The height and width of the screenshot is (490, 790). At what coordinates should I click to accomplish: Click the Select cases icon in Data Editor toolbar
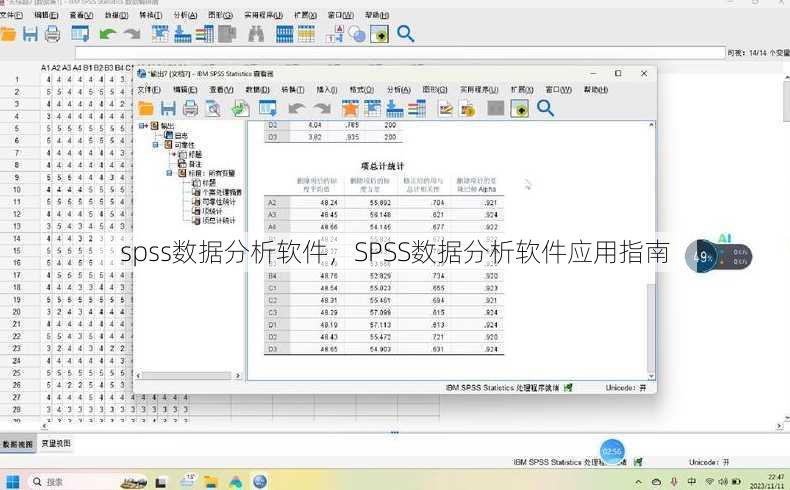coord(306,34)
